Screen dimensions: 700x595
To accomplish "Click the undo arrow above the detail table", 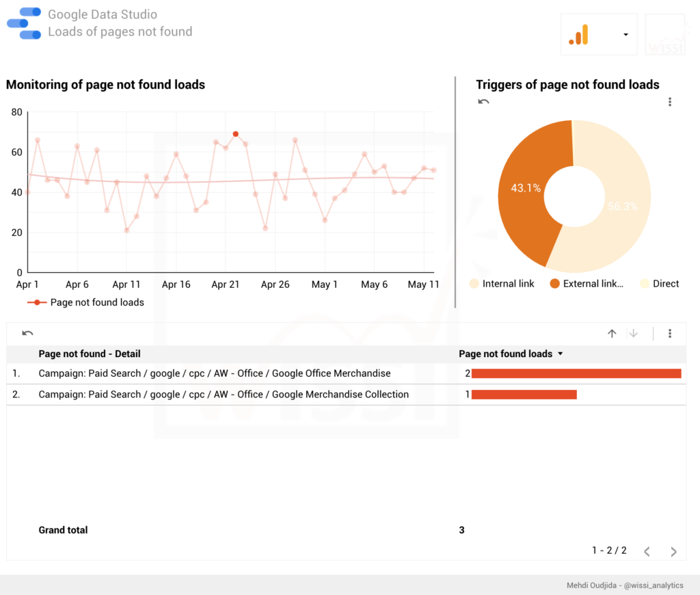I will click(x=27, y=333).
